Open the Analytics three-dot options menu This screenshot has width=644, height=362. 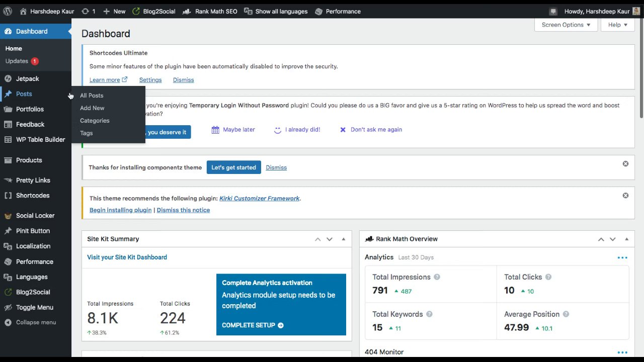click(622, 258)
